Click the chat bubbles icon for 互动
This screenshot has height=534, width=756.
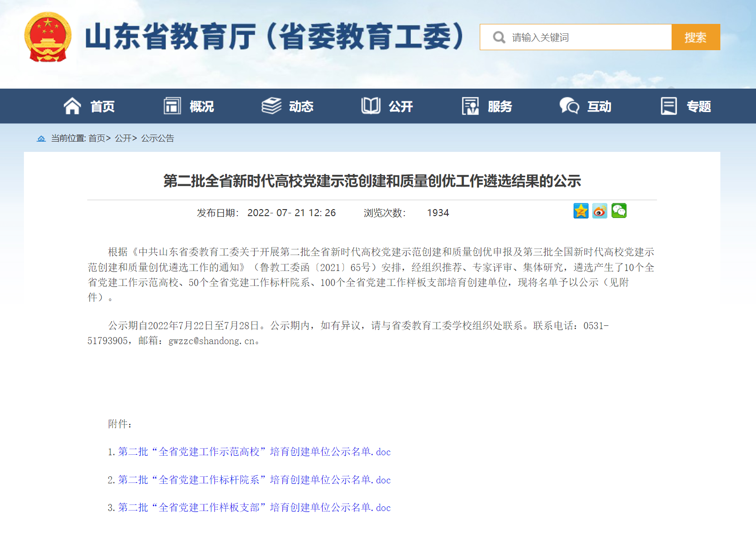tap(569, 106)
